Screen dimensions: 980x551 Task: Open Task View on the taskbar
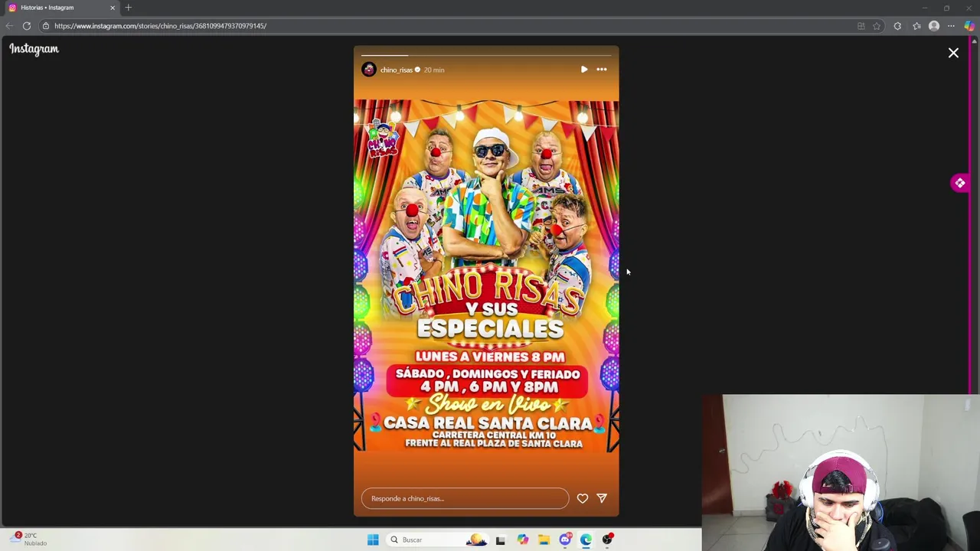point(501,540)
